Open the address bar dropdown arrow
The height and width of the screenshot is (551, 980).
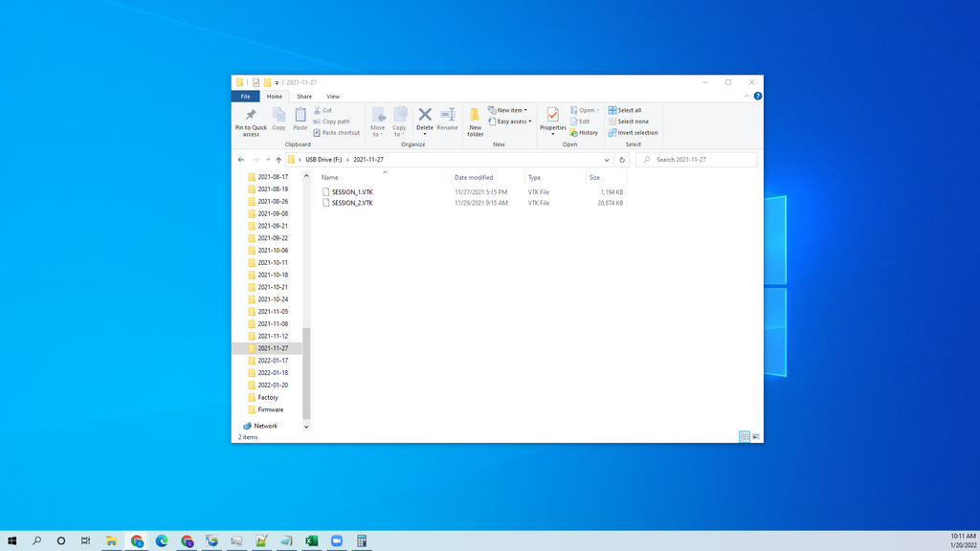[606, 159]
